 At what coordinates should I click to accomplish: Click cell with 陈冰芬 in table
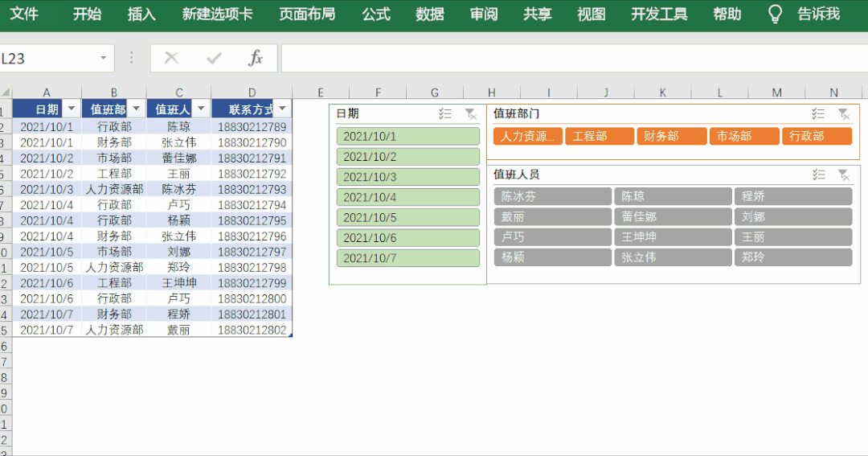(178, 190)
